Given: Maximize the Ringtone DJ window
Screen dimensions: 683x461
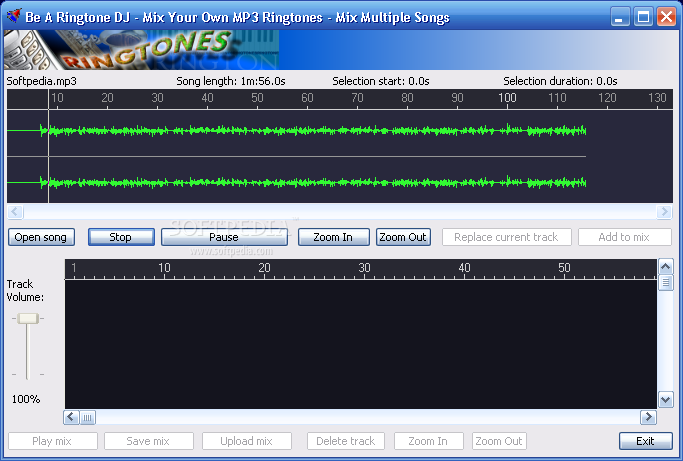Looking at the screenshot, I should coord(643,17).
